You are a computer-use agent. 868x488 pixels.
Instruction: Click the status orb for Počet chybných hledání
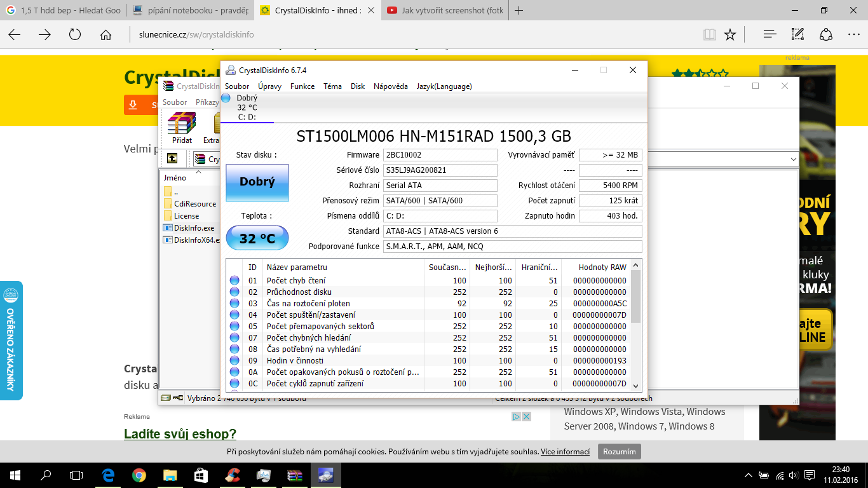pos(234,337)
